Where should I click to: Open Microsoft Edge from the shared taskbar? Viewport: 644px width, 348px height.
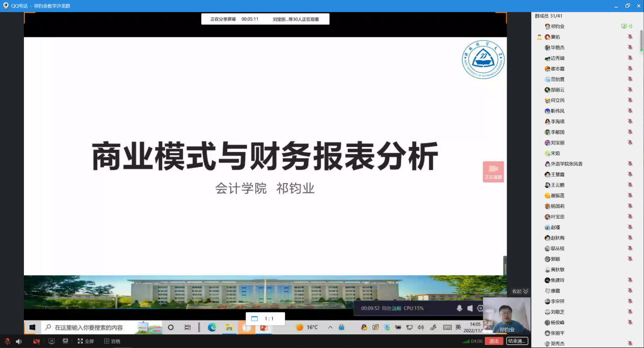[x=212, y=327]
